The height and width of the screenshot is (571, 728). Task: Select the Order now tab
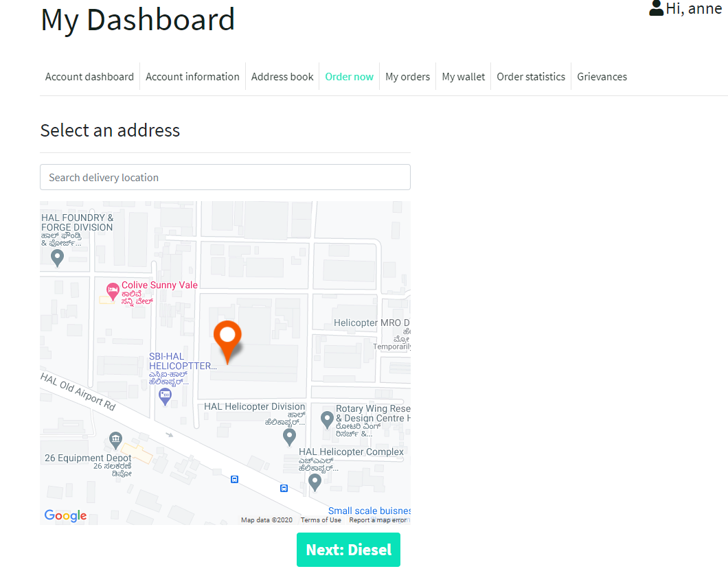coord(349,77)
